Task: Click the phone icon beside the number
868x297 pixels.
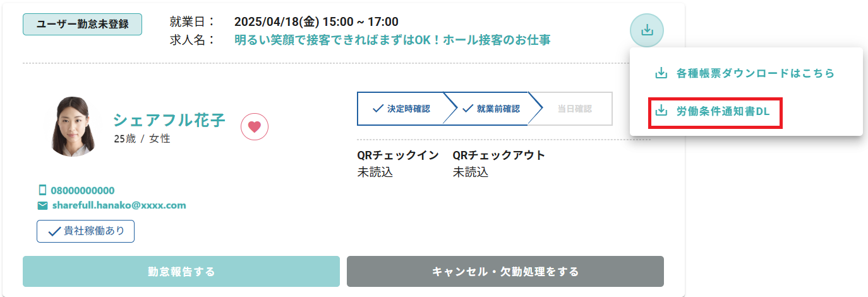Action: click(x=43, y=190)
